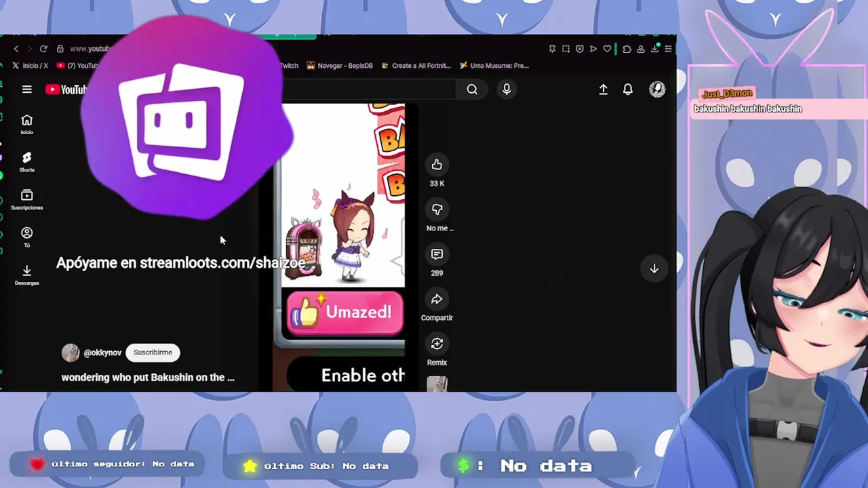Open the (7) YouTube bookmark
868x488 pixels.
(x=78, y=66)
